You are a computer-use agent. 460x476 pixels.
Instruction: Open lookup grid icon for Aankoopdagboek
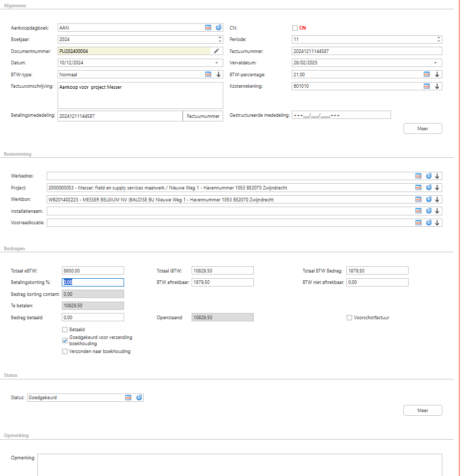(x=208, y=28)
